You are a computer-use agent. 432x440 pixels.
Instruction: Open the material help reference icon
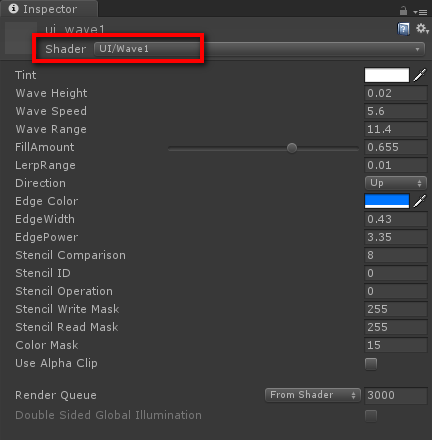(x=403, y=29)
